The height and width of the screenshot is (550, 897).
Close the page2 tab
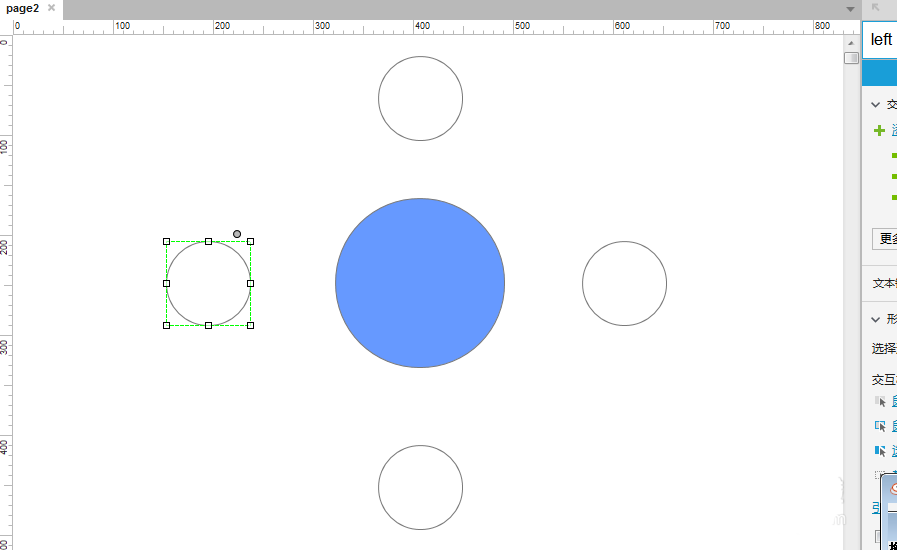tap(51, 8)
